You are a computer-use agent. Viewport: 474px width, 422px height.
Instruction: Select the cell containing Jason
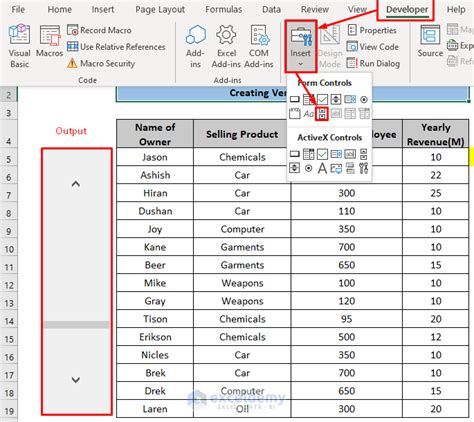tap(155, 157)
